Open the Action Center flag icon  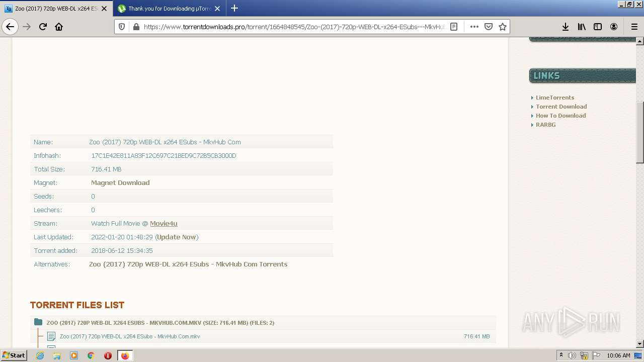pyautogui.click(x=596, y=355)
